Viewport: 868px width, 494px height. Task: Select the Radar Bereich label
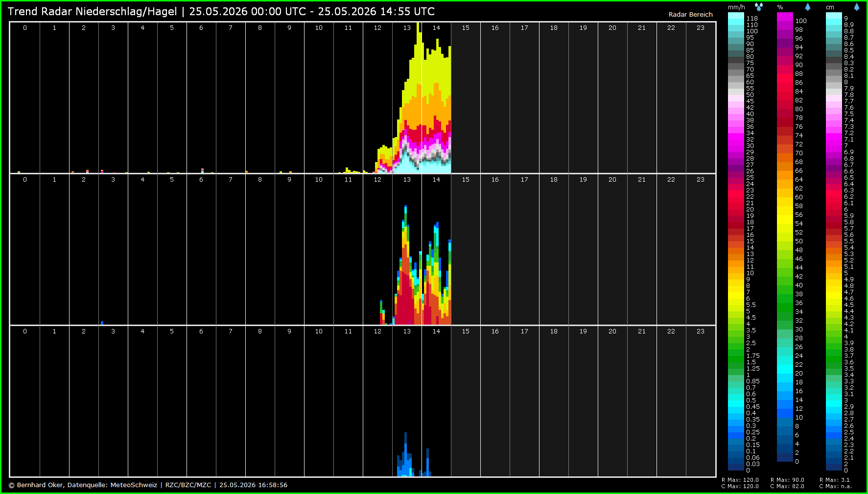click(x=690, y=15)
